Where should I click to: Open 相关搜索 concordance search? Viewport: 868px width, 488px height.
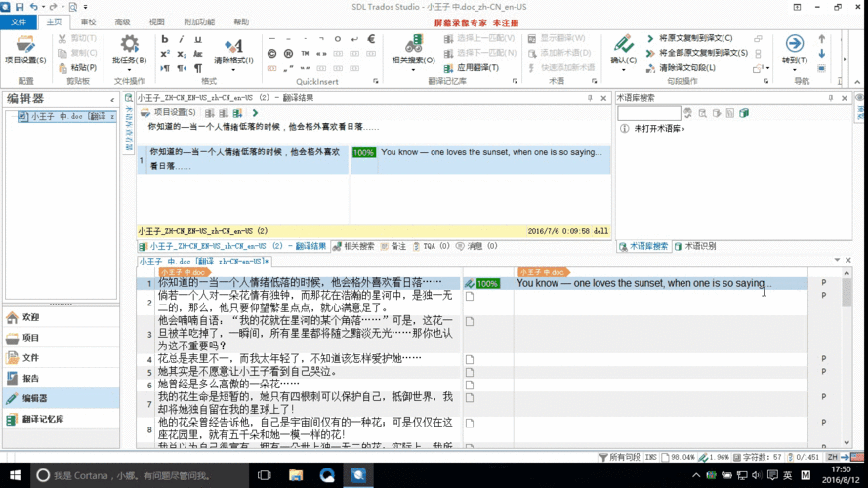point(413,50)
